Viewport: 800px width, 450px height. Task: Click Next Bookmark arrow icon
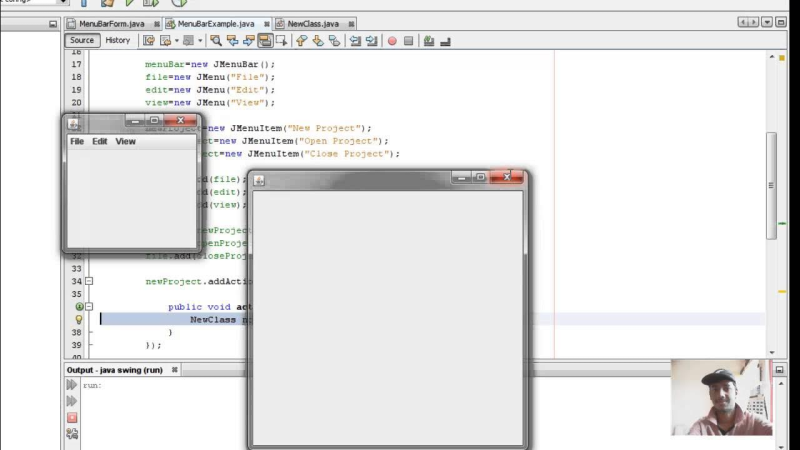coord(317,41)
